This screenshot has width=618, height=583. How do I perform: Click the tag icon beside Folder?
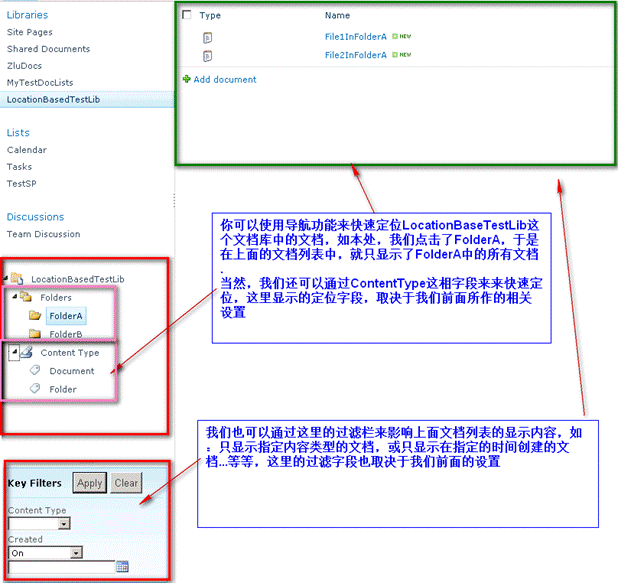[35, 388]
